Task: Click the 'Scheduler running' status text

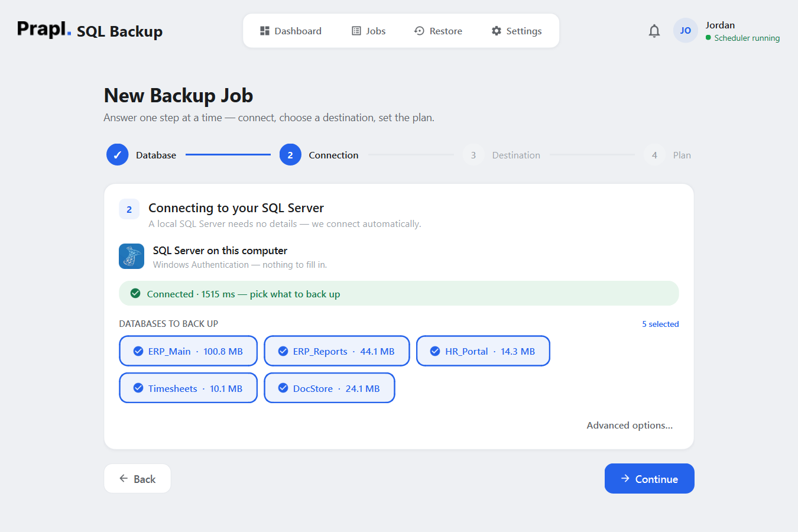Action: pyautogui.click(x=747, y=38)
